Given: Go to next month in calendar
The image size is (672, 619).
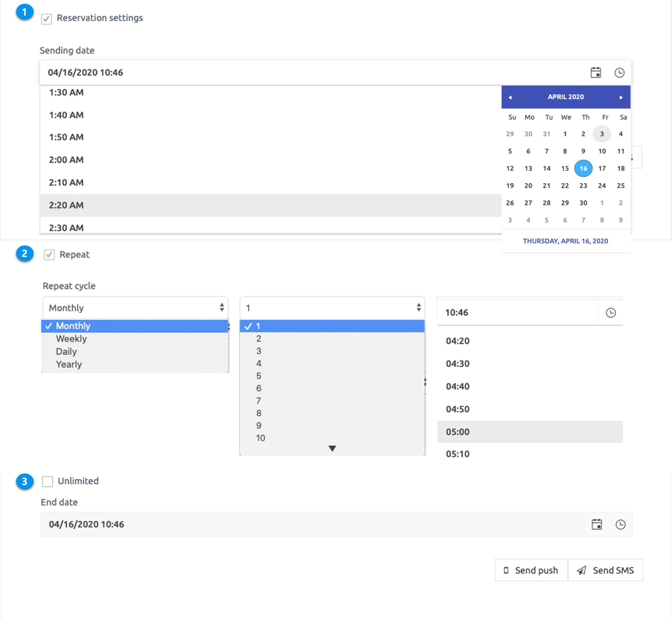Looking at the screenshot, I should click(x=621, y=97).
